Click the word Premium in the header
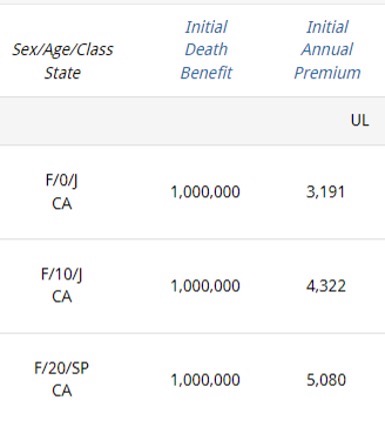This screenshot has height=428, width=385. pos(327,73)
